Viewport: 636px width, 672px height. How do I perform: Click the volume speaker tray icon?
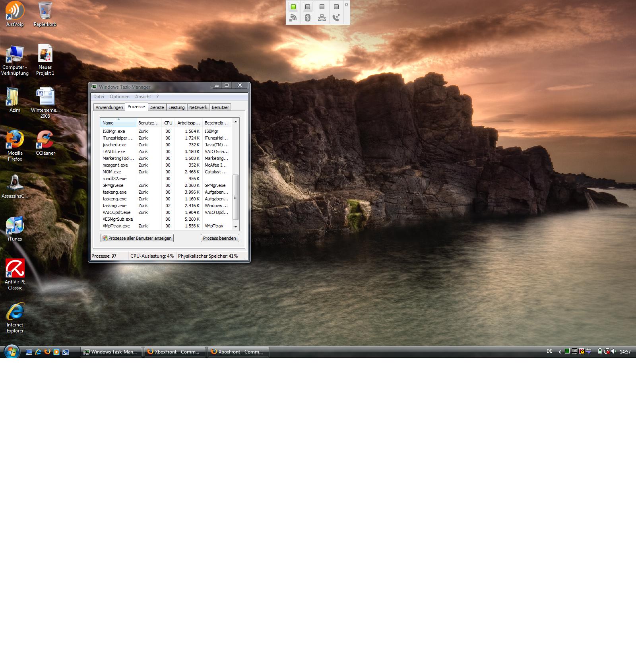click(x=613, y=352)
